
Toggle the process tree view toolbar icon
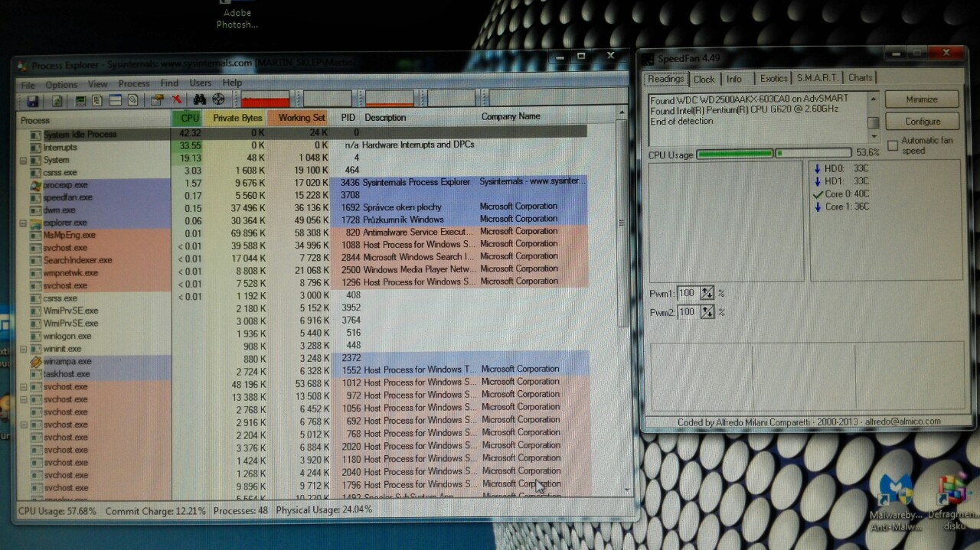97,100
